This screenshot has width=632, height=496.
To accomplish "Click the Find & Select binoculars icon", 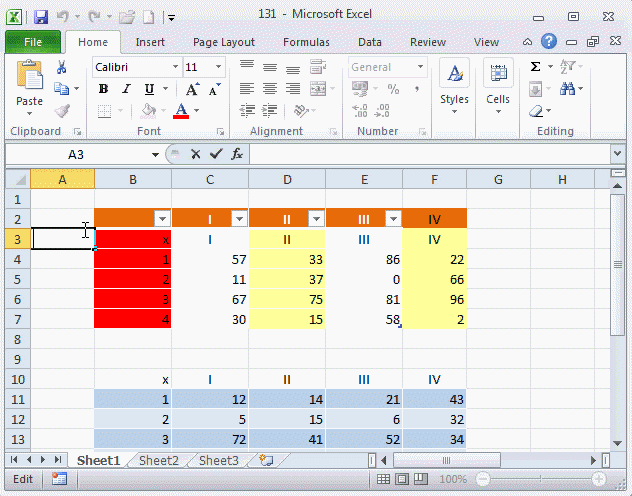I will 568,89.
